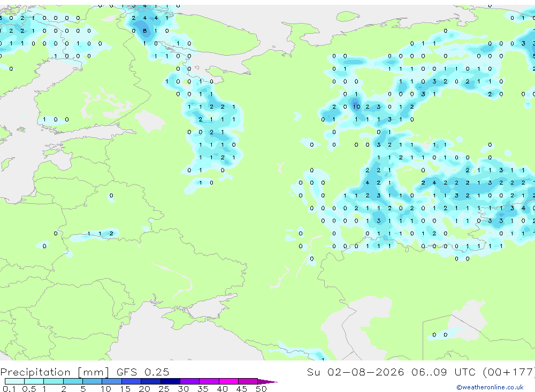Select the 0.5–1 mm legend color swatch
This screenshot has height=392, width=535.
(34, 381)
